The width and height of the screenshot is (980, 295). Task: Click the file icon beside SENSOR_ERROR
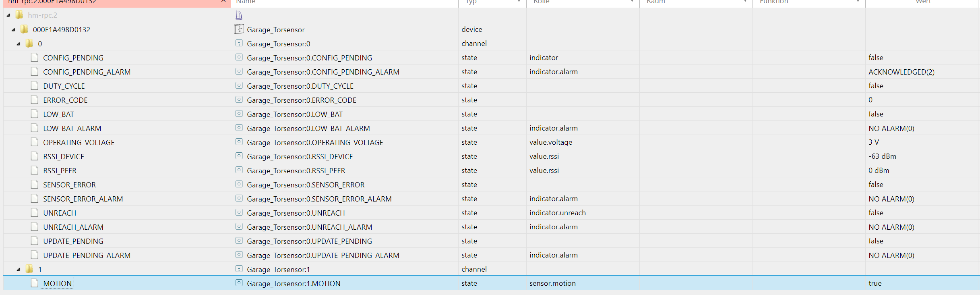pyautogui.click(x=35, y=184)
